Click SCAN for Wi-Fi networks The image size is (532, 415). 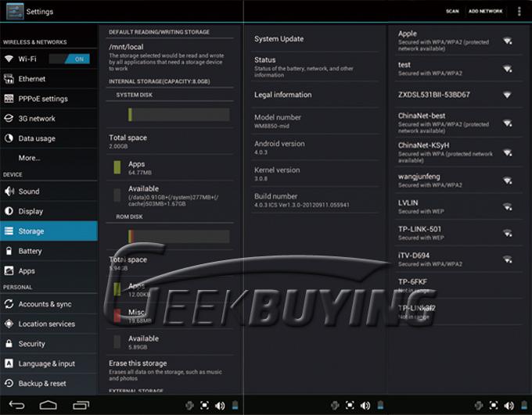[452, 11]
